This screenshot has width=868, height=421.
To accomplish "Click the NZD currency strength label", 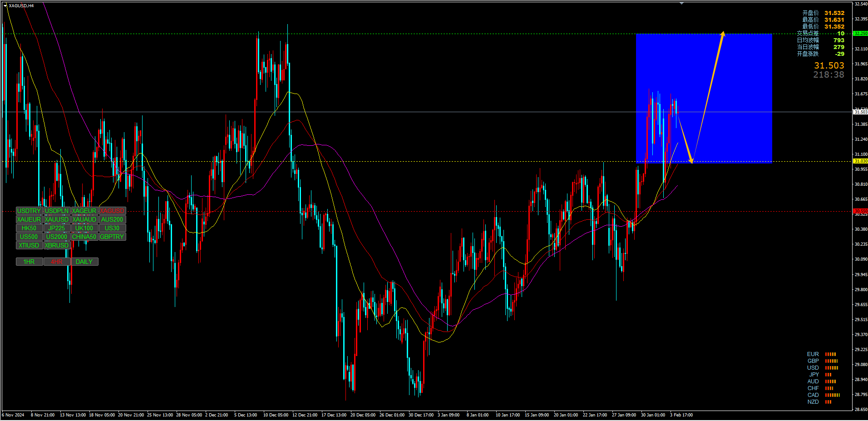I will pyautogui.click(x=813, y=402).
